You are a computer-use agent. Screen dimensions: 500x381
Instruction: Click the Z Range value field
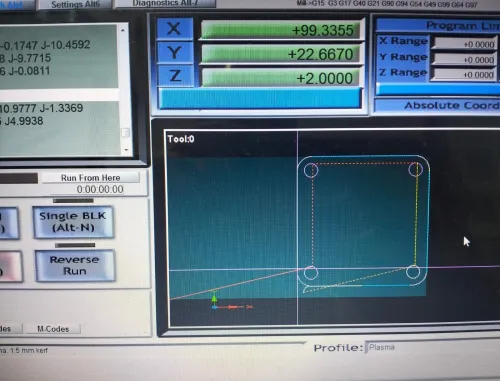pos(463,74)
